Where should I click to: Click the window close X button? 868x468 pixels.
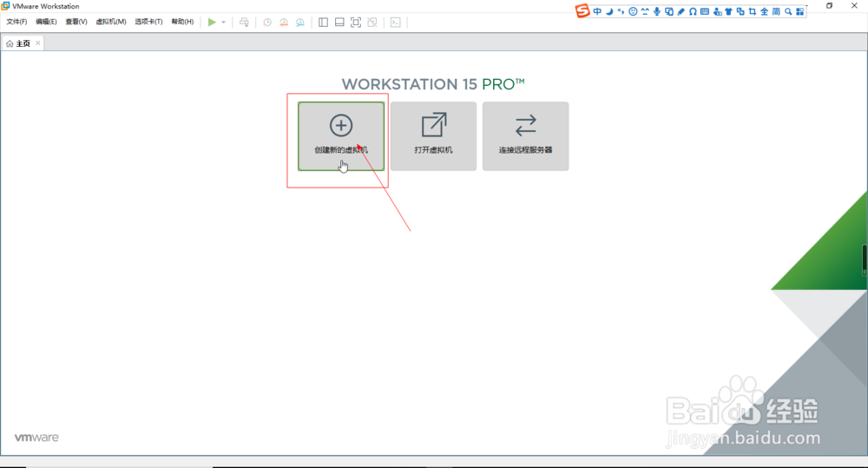tap(854, 5)
